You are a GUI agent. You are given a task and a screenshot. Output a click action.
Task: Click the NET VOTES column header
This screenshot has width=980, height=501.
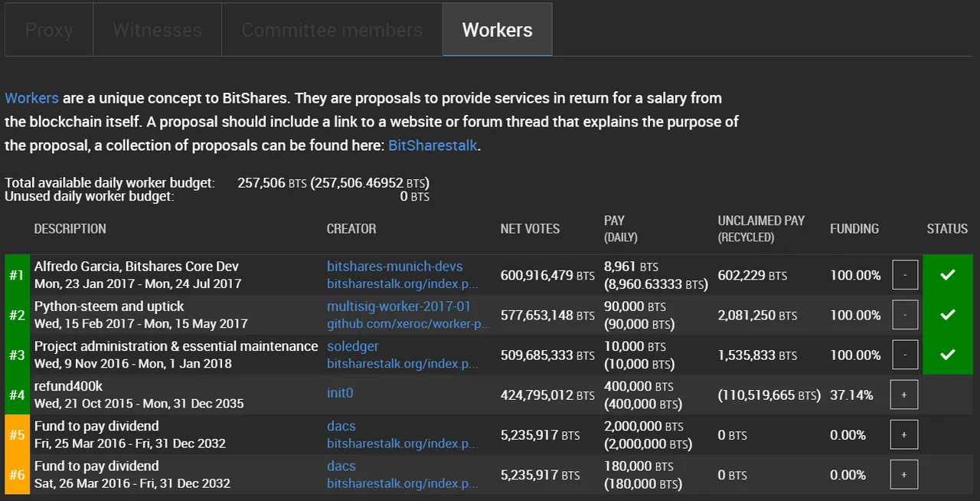coord(530,228)
